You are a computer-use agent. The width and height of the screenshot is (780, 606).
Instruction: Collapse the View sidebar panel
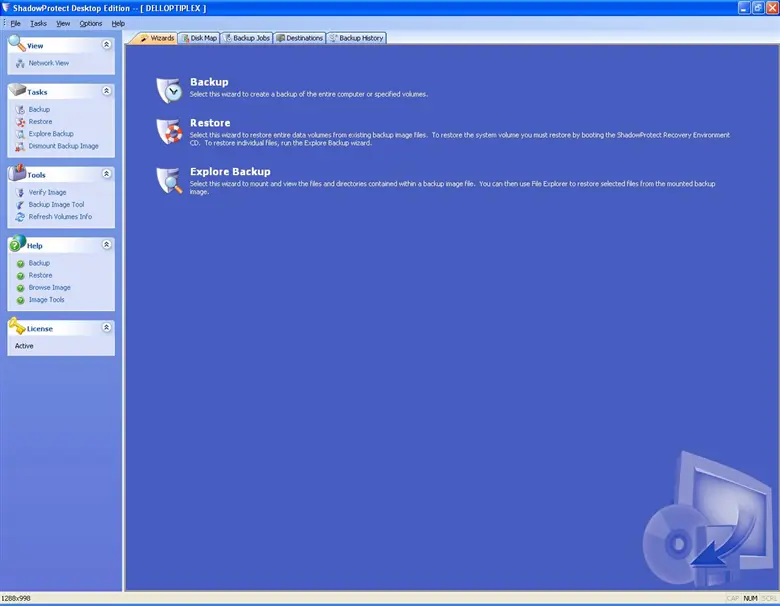(106, 45)
